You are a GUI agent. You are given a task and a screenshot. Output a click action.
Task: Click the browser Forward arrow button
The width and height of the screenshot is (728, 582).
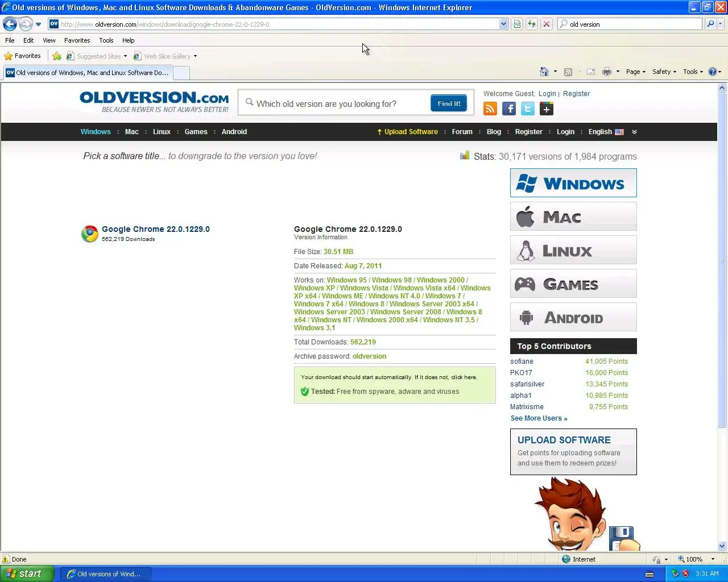pyautogui.click(x=26, y=24)
